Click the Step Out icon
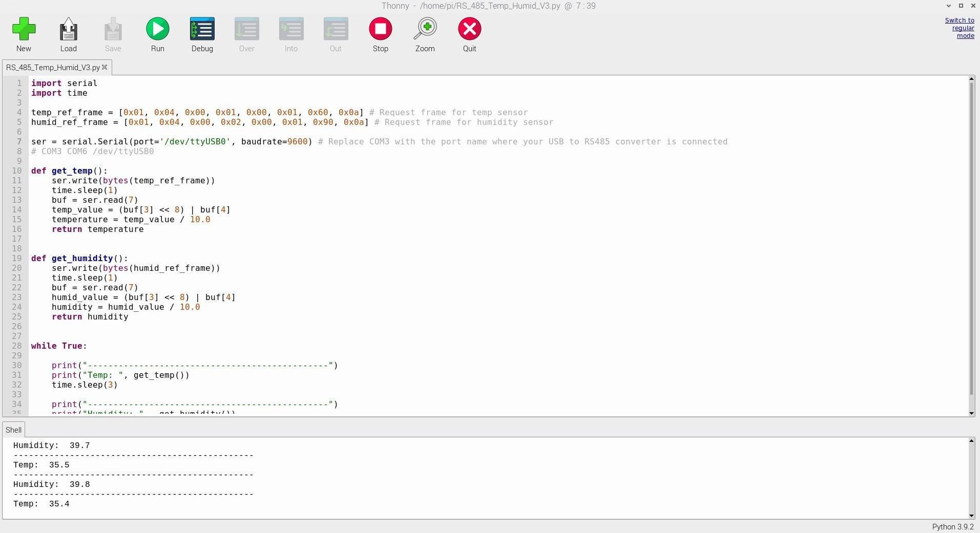Viewport: 980px width, 533px height. click(336, 29)
